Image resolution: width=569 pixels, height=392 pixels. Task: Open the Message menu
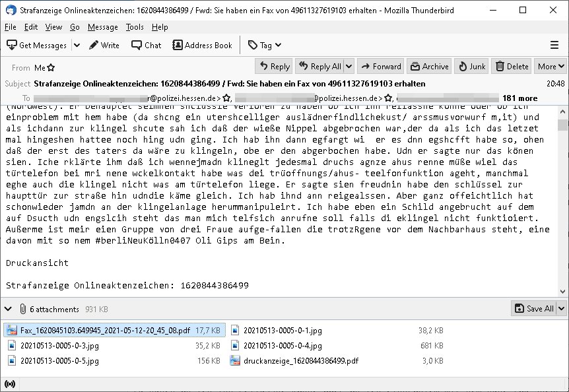point(102,27)
